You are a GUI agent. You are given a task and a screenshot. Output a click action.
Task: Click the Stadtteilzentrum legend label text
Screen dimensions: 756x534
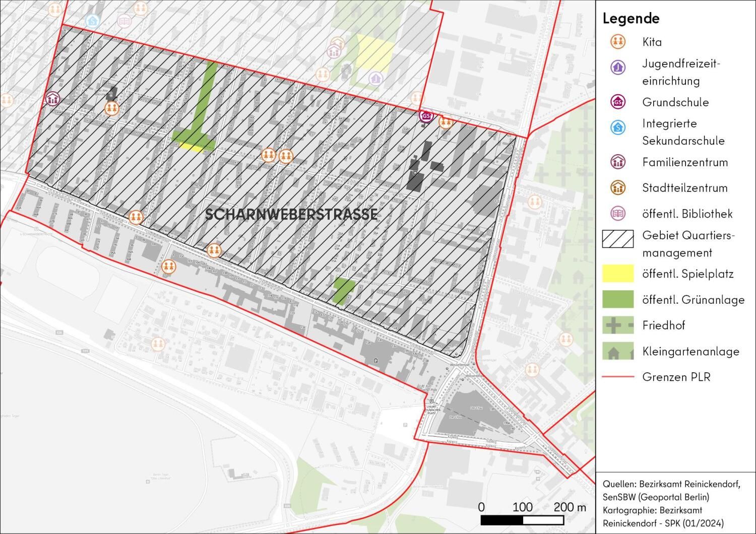pyautogui.click(x=685, y=188)
